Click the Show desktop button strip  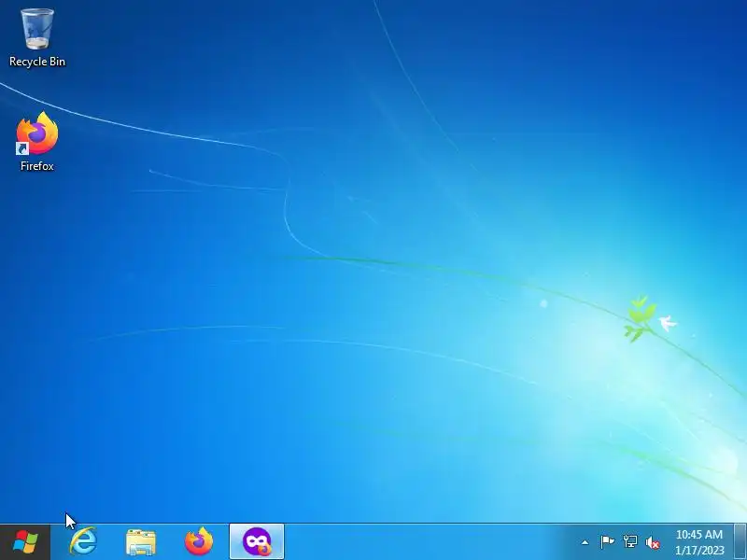(x=740, y=542)
